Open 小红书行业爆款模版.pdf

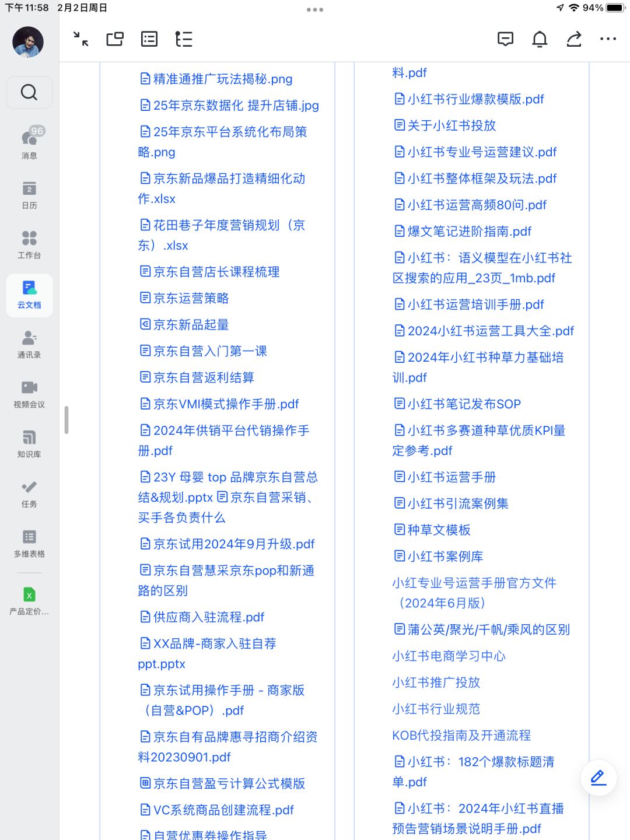(x=470, y=99)
